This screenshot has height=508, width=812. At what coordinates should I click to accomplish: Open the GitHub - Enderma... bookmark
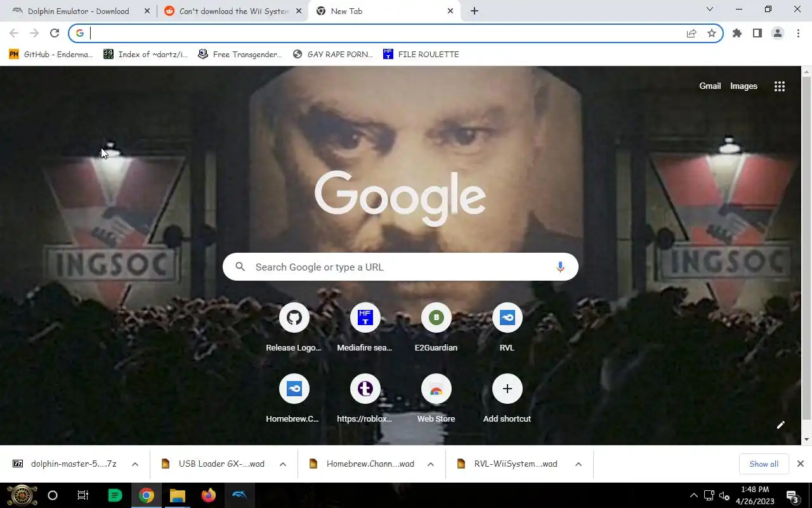51,55
